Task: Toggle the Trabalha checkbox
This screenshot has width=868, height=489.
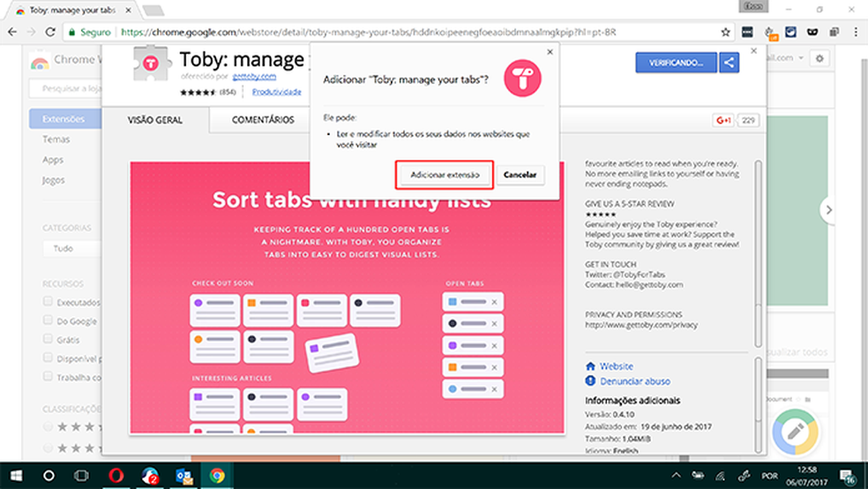Action: [48, 377]
